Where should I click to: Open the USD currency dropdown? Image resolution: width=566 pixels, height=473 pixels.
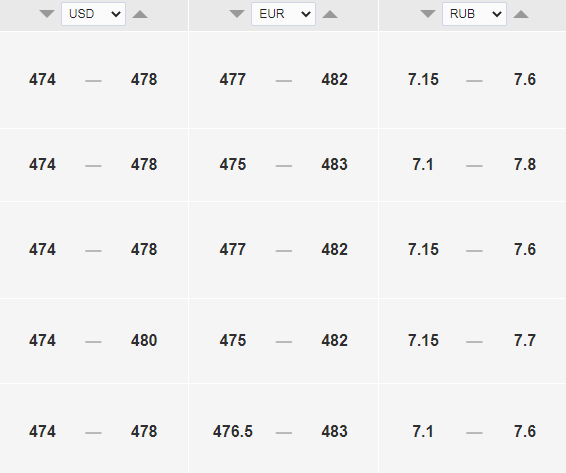click(93, 14)
